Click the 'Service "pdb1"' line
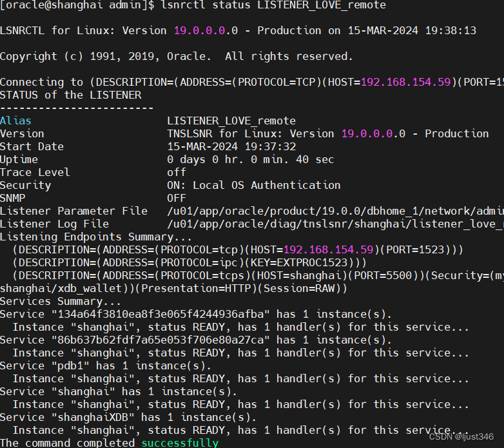 pyautogui.click(x=106, y=365)
